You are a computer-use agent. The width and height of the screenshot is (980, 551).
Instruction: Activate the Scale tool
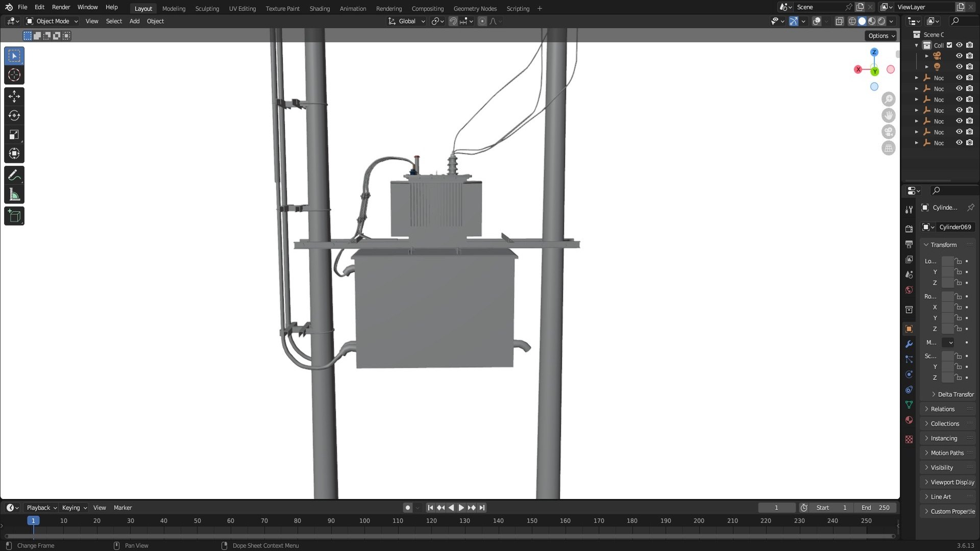(x=14, y=135)
